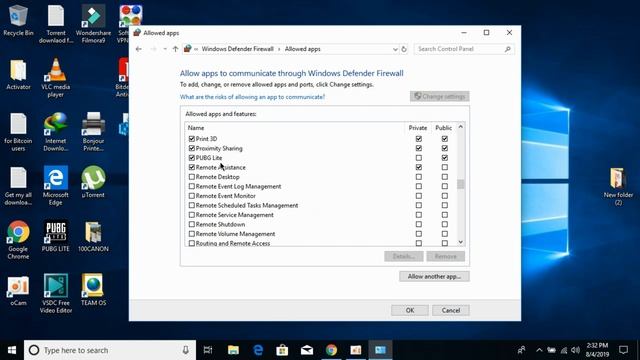Open VSDC Free Video Editor shortcut

tap(56, 293)
